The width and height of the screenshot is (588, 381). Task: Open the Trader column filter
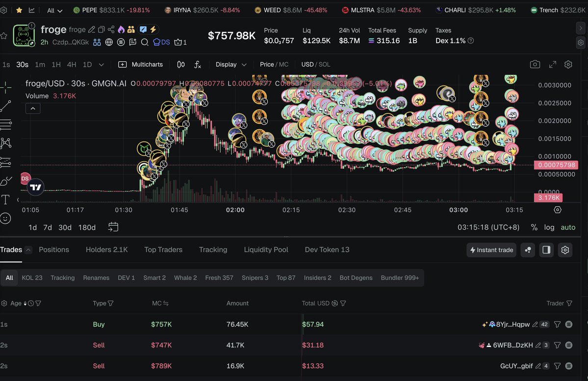569,303
